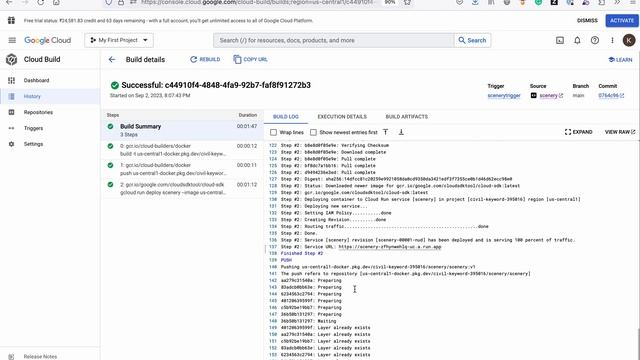Open the Service URL link in log
The image size is (640, 360).
click(x=390, y=247)
